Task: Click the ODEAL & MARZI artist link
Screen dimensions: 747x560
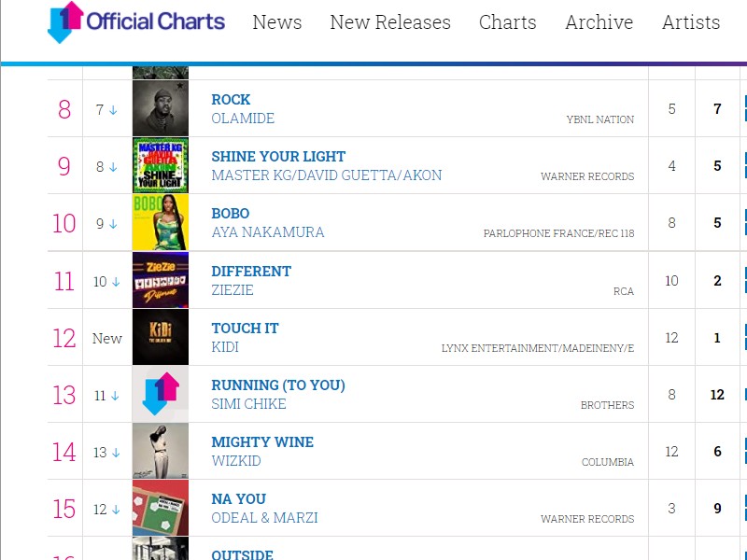Action: point(264,518)
